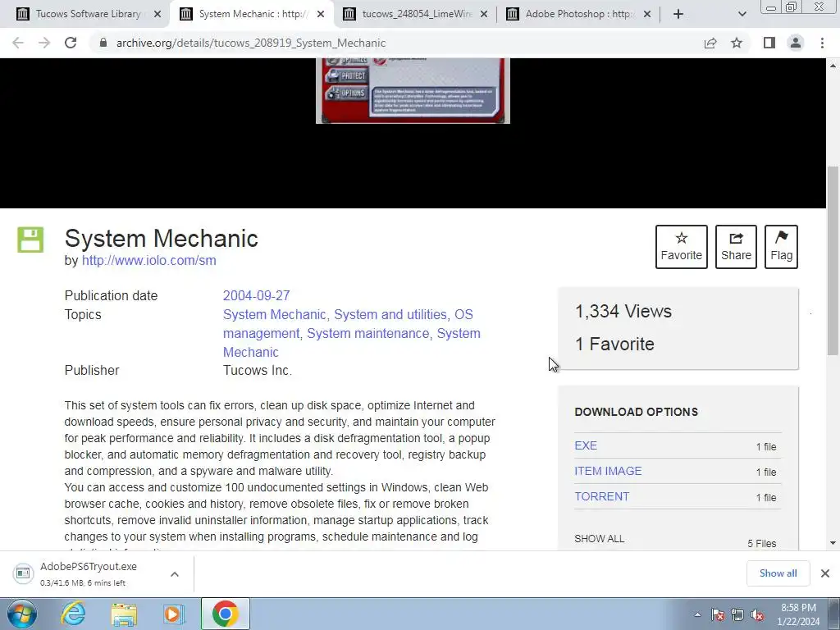
Task: Open System and utilities topic link
Action: (x=390, y=314)
